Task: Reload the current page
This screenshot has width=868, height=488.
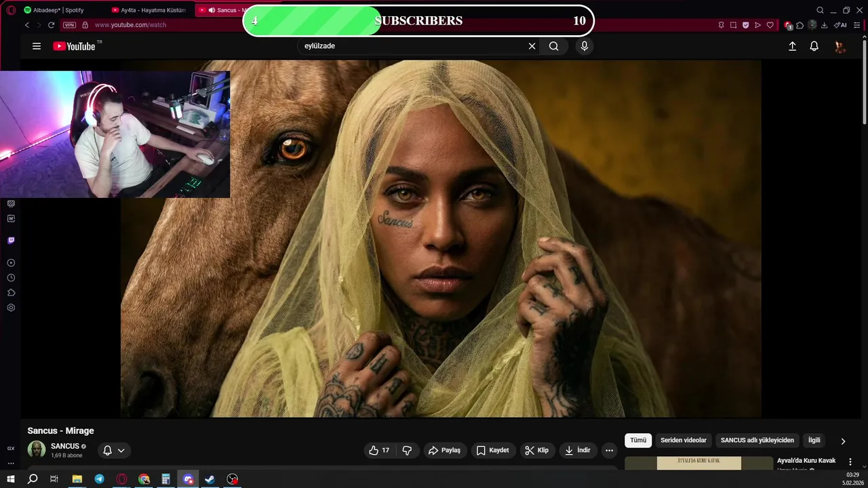Action: pos(51,25)
